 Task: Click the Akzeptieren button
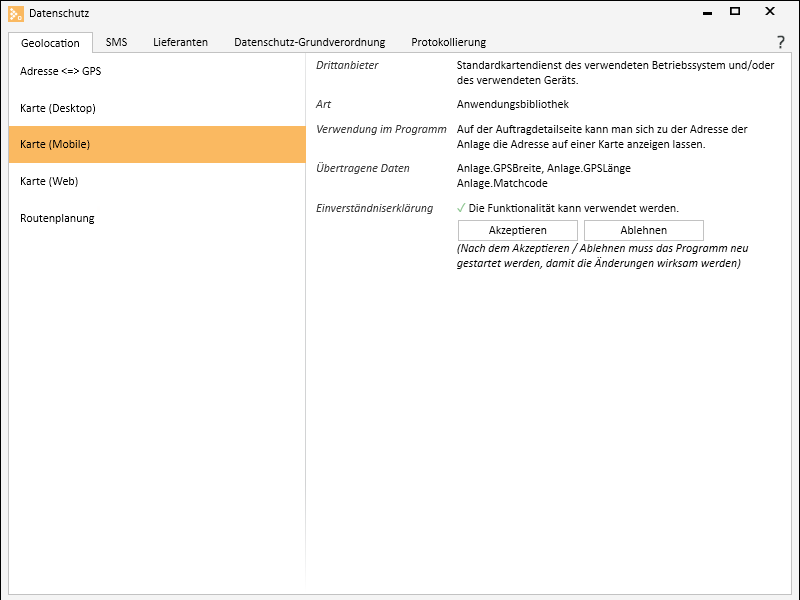pos(518,230)
